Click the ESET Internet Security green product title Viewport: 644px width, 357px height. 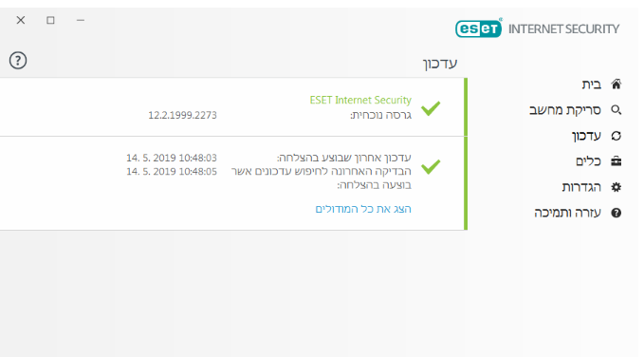(360, 100)
